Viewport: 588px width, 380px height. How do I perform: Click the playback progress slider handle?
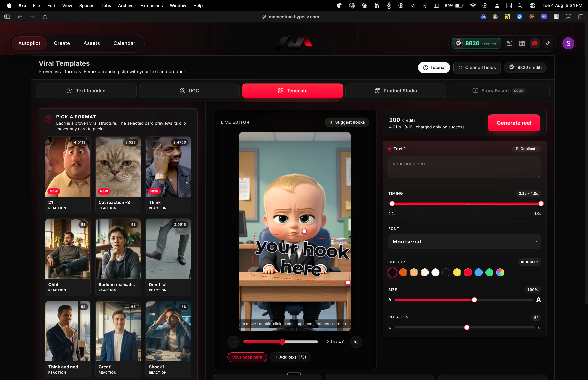pos(283,342)
